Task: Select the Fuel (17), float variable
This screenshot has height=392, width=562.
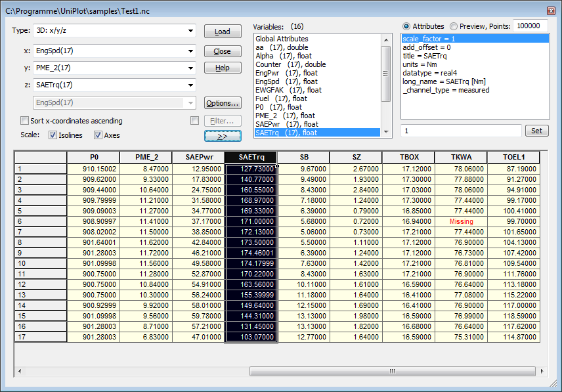Action: click(317, 98)
